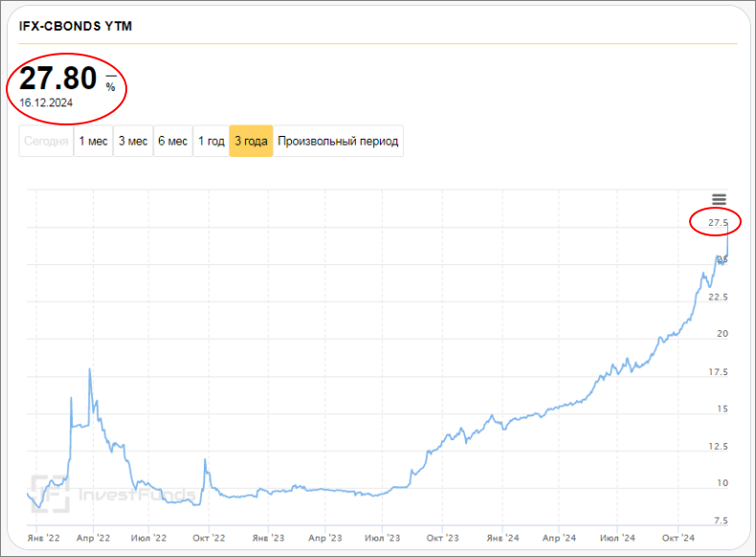Set chart range to 1 год
The width and height of the screenshot is (756, 557).
pos(211,142)
